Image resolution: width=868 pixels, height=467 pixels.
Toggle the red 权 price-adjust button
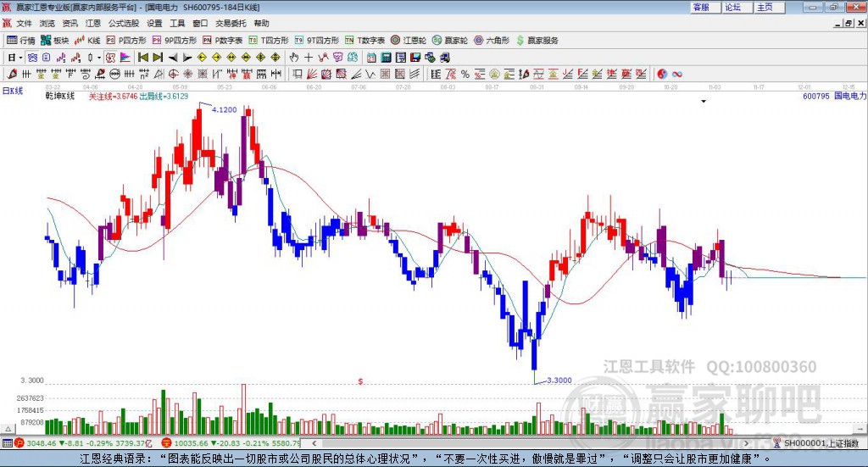tap(110, 57)
